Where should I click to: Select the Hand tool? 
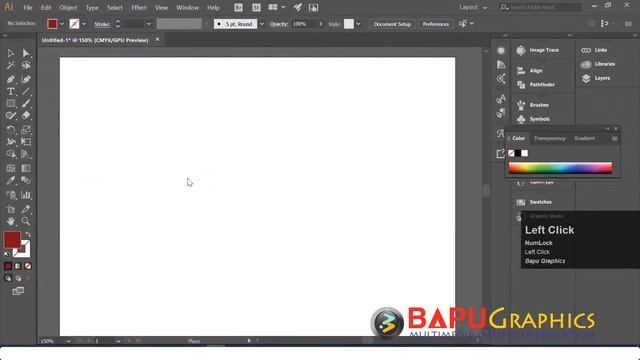(x=11, y=222)
